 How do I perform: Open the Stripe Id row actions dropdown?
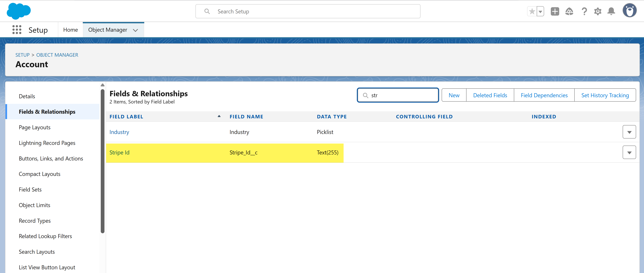[x=629, y=152]
